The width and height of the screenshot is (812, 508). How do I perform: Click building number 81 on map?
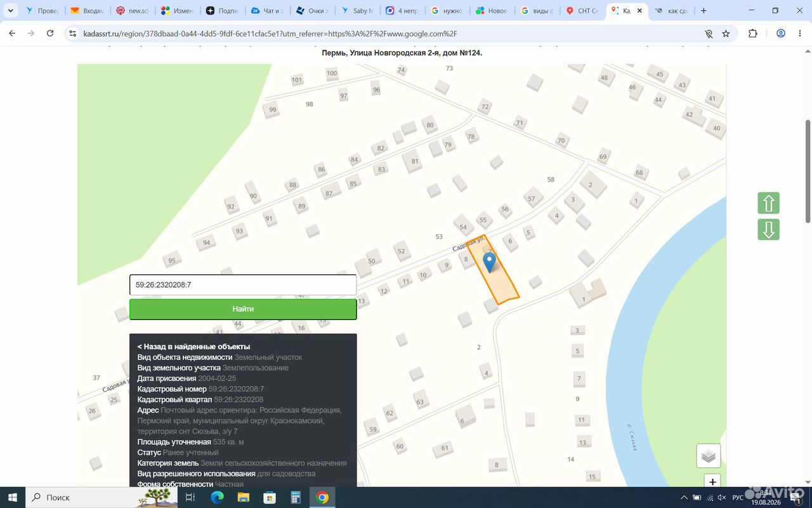click(x=415, y=161)
